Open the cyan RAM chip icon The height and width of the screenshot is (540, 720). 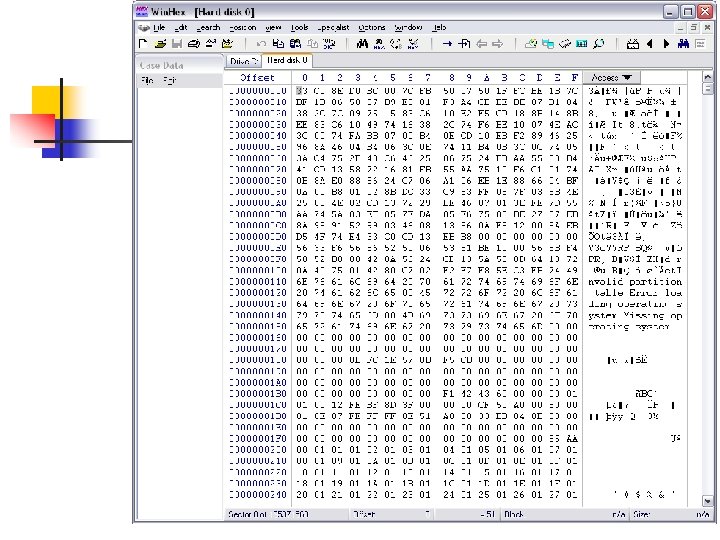coord(582,44)
